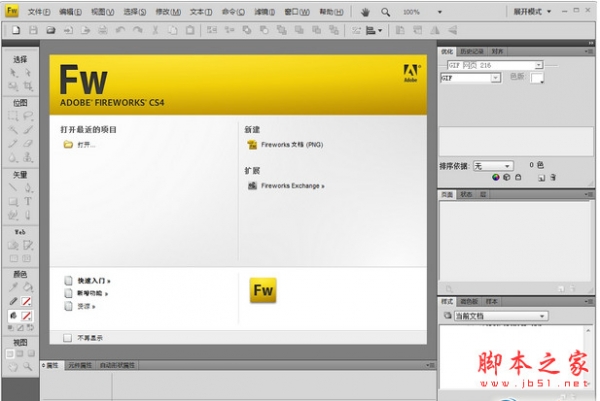Select the Brush tool
The image size is (600, 401).
pyautogui.click(x=28, y=130)
